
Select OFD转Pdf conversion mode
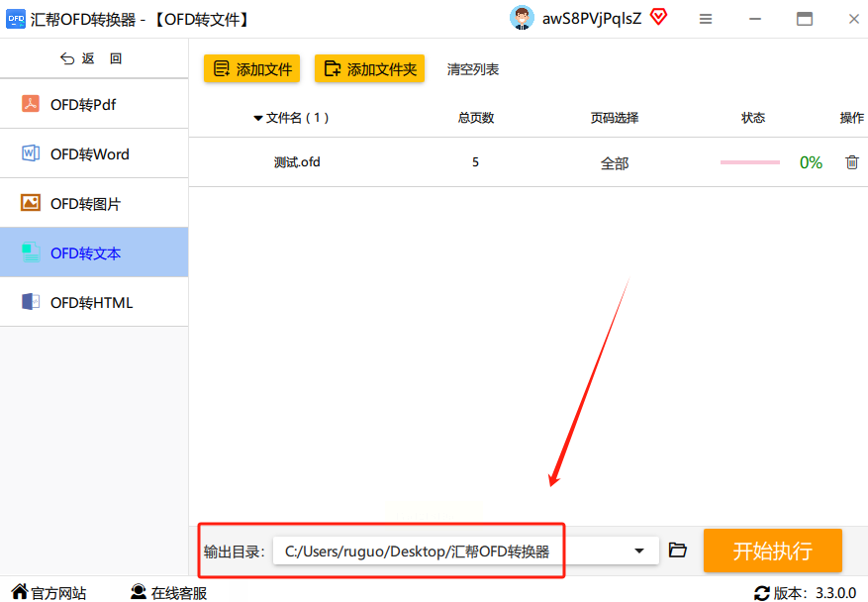point(94,104)
